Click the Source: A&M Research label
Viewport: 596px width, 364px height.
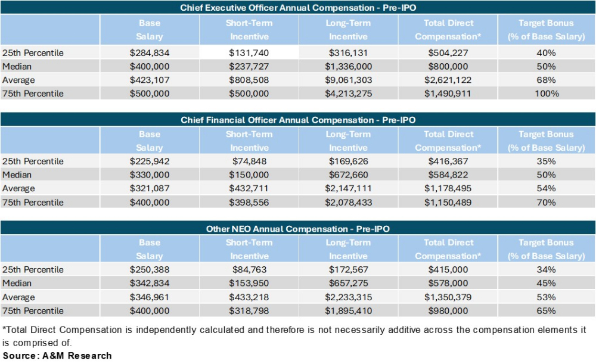(x=57, y=356)
